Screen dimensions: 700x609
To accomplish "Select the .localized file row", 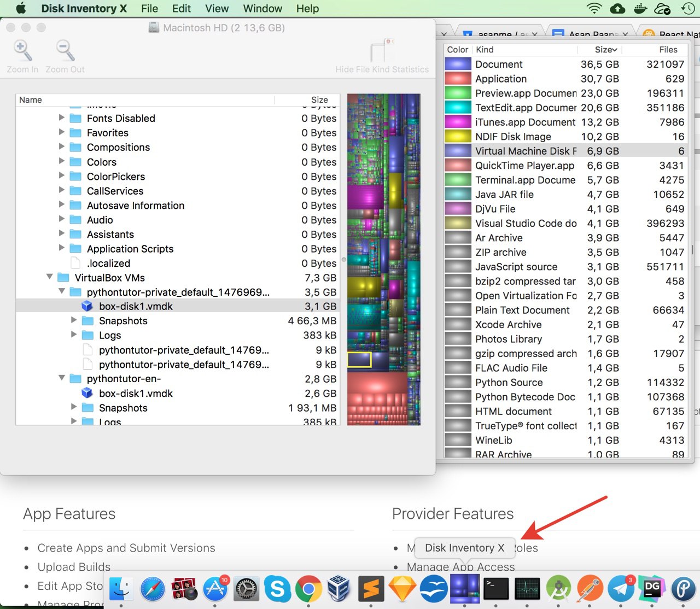I will (178, 263).
